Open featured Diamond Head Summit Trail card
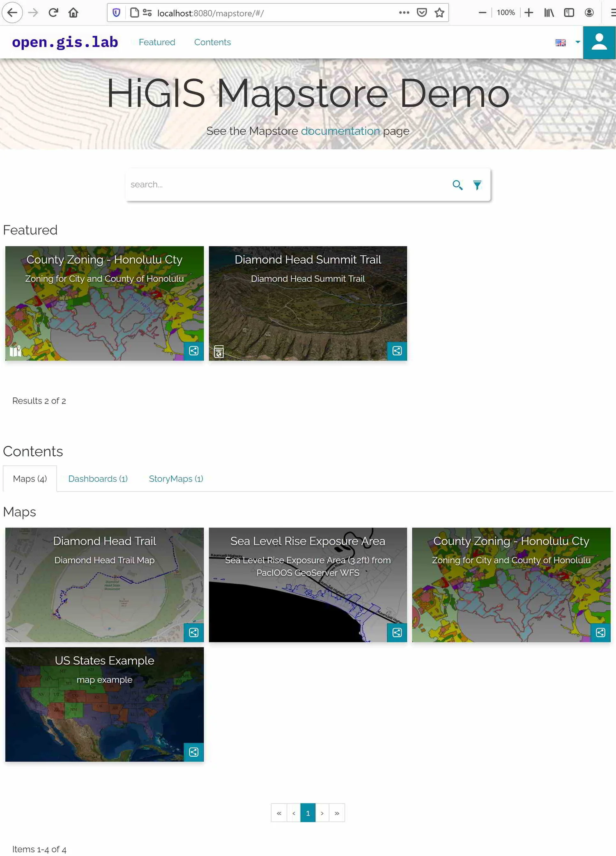 [308, 303]
